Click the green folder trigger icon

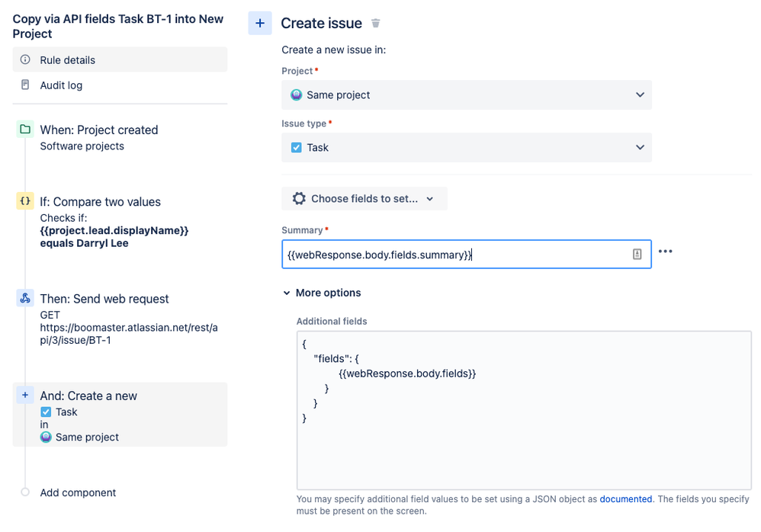(25, 130)
